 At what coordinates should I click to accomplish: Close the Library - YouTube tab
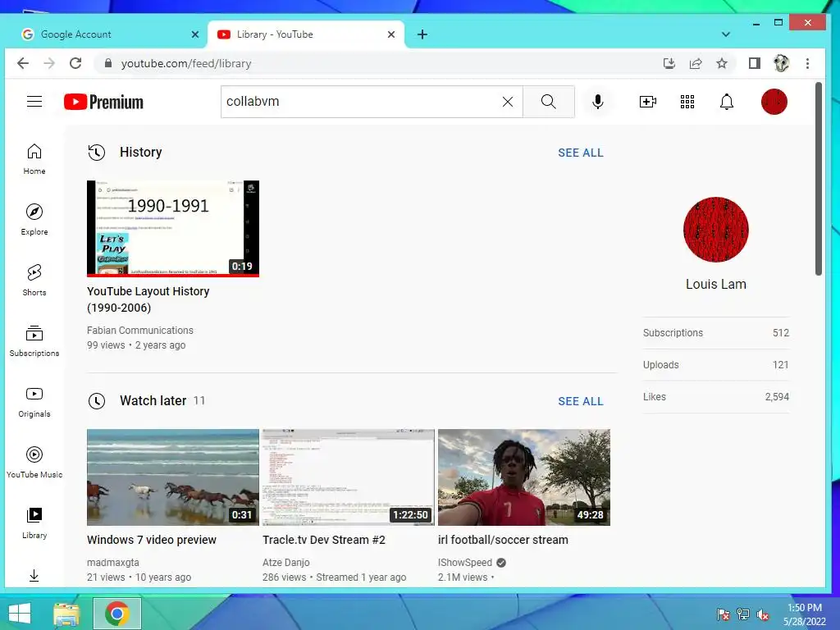(391, 34)
